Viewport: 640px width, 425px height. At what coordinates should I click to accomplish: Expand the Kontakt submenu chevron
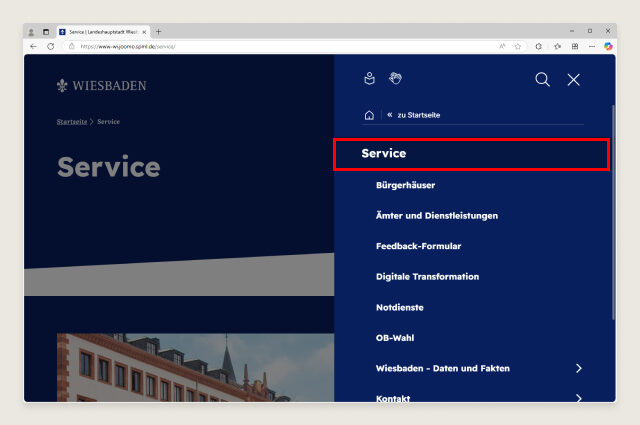tap(578, 398)
